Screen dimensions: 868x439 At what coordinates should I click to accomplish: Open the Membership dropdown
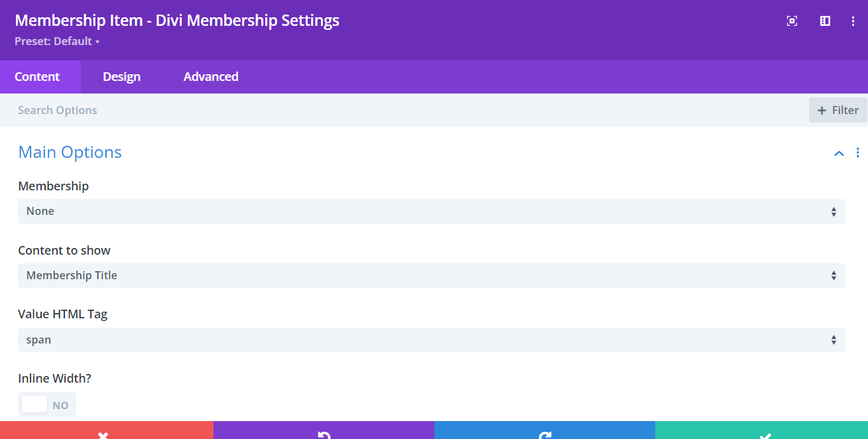tap(431, 211)
